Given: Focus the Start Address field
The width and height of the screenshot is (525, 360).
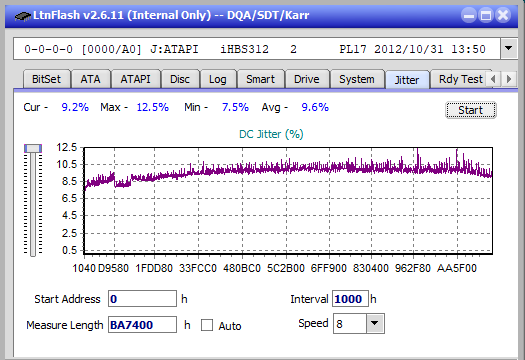Looking at the screenshot, I should [x=142, y=299].
